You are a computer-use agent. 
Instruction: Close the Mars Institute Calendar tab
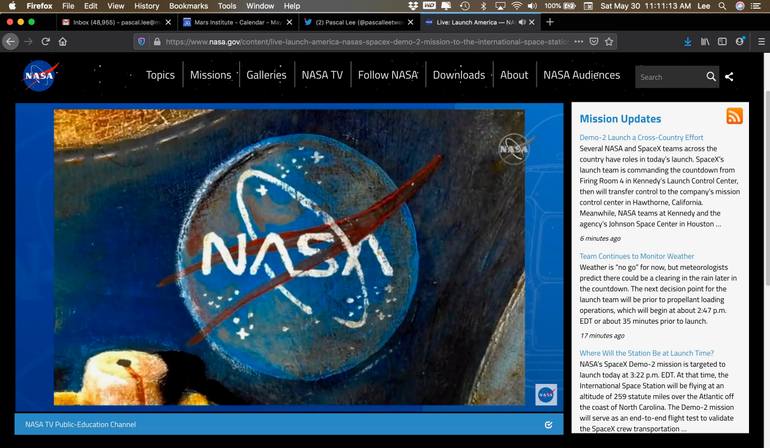289,22
